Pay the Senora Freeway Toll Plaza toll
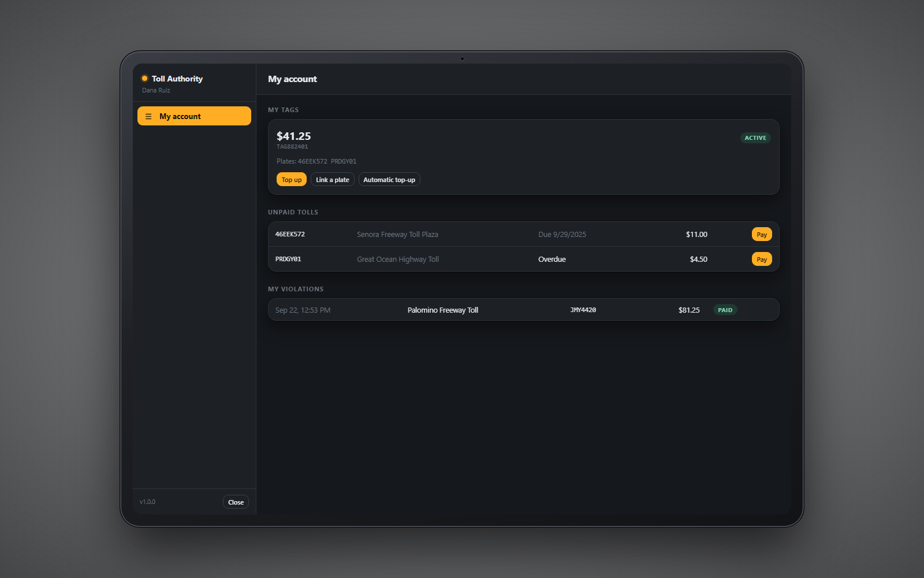This screenshot has width=924, height=578. 762,234
